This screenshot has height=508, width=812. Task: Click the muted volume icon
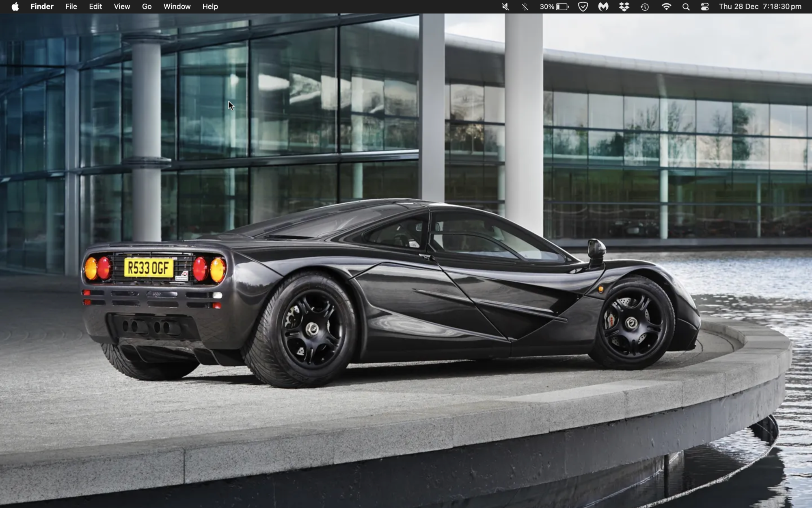pyautogui.click(x=505, y=7)
